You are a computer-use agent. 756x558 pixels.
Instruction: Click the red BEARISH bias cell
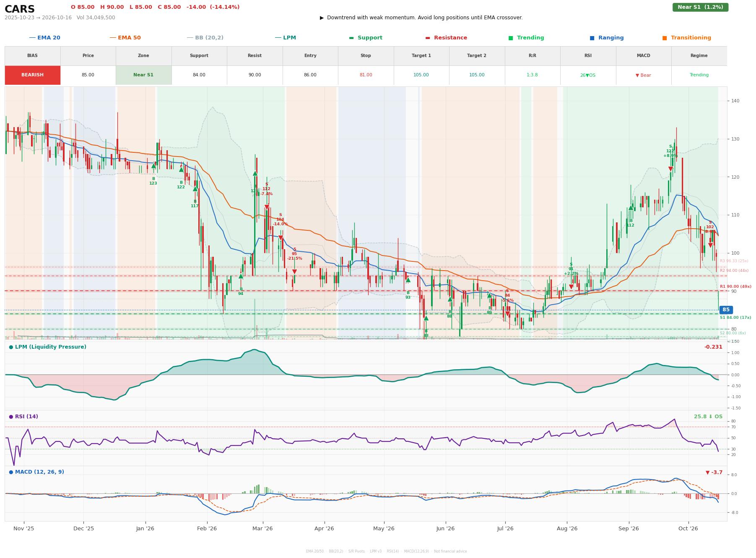click(x=33, y=75)
